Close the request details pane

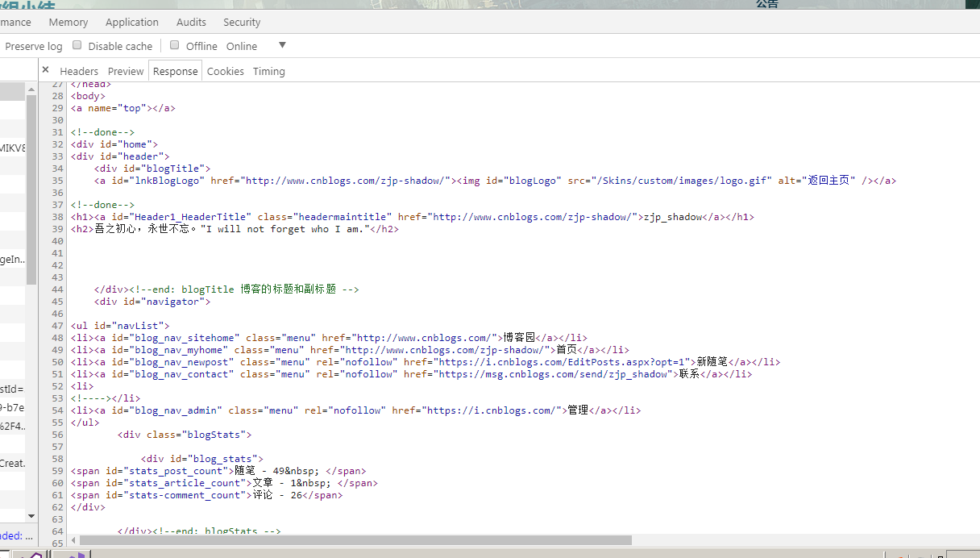(x=46, y=70)
